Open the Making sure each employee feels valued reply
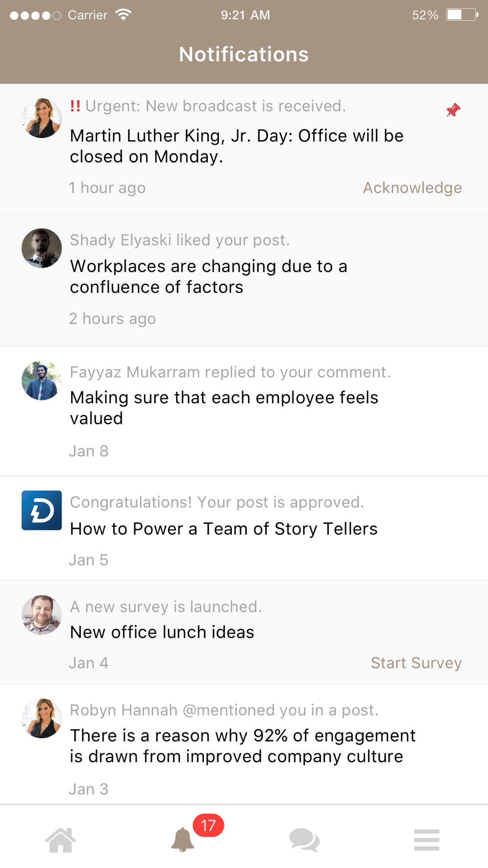 [x=224, y=408]
